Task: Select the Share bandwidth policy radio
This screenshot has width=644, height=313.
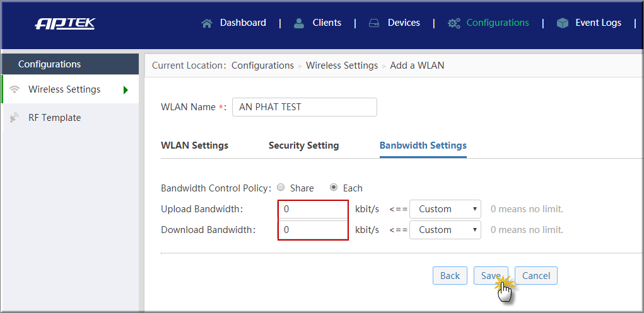Action: click(x=281, y=188)
